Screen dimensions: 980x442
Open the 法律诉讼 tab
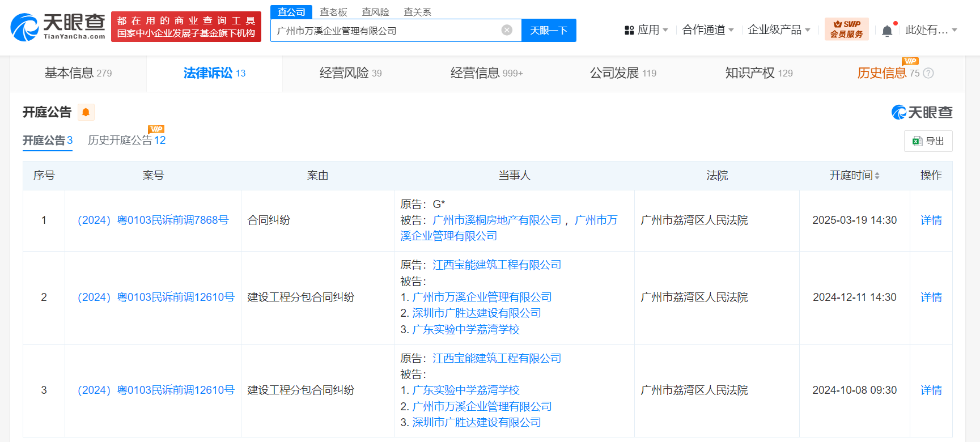tap(214, 73)
